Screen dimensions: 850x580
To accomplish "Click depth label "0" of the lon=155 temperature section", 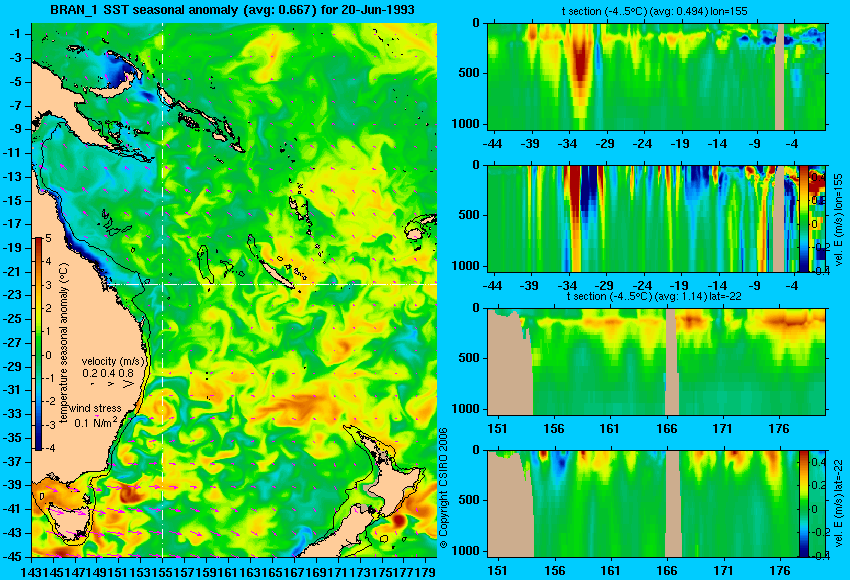I will point(475,23).
